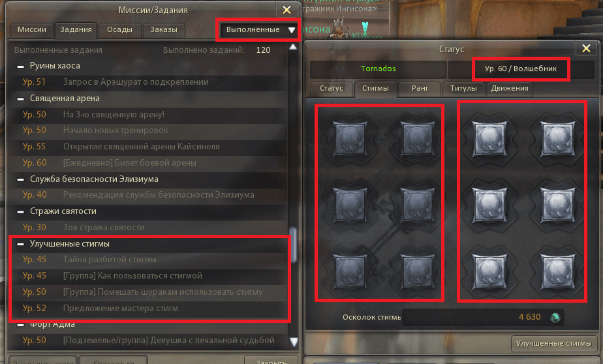Collapse the Улучшенные стигмы quest group

(x=20, y=244)
